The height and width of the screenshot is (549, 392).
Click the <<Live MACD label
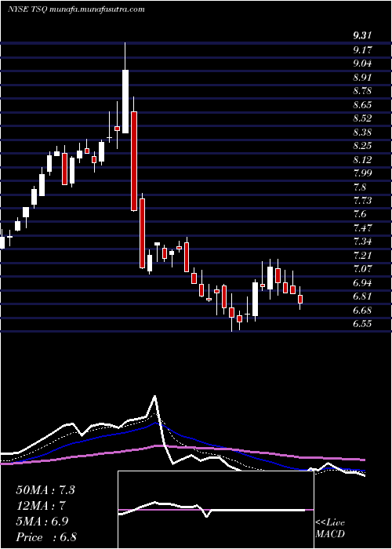330,529
